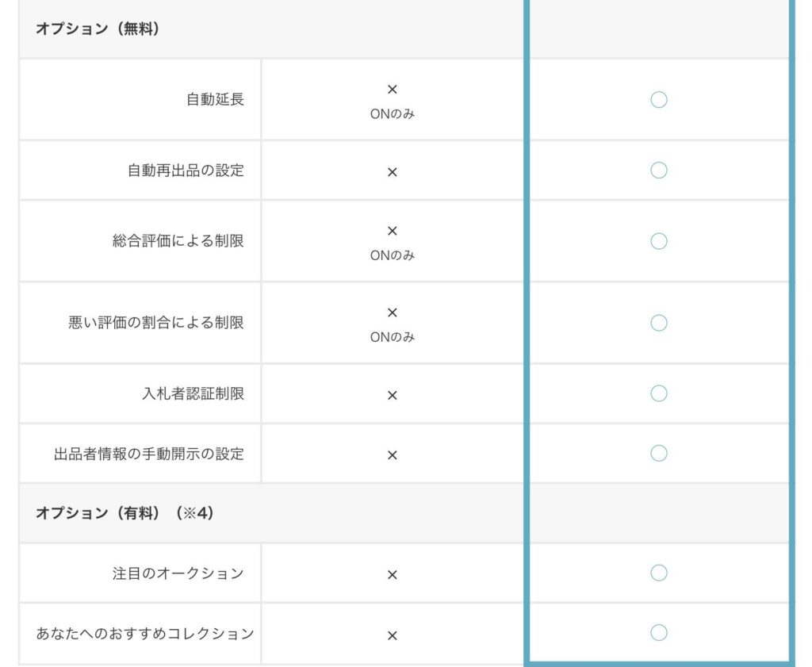
Task: Click the ONのみ note under 悪い評価の割合による制限
Action: pos(392,337)
